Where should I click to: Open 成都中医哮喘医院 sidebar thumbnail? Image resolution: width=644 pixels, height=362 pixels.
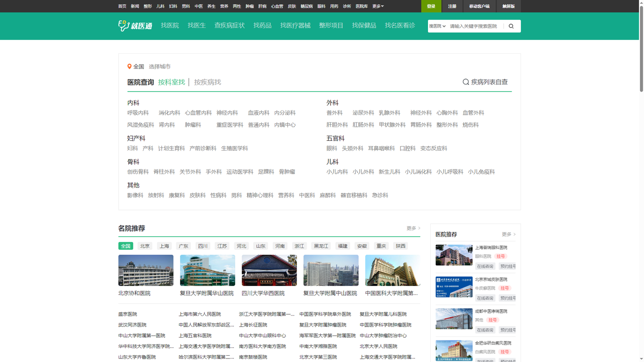[454, 319]
